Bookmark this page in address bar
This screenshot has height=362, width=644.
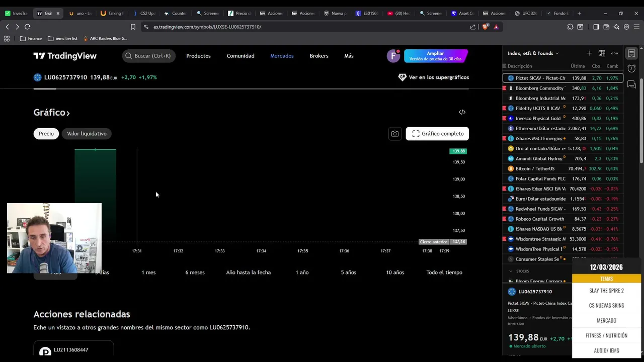point(133,27)
